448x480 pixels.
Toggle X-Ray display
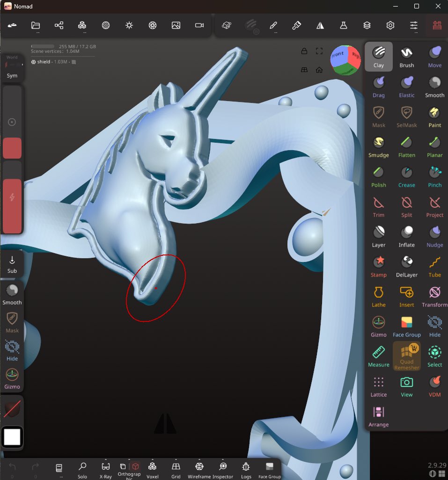(106, 470)
